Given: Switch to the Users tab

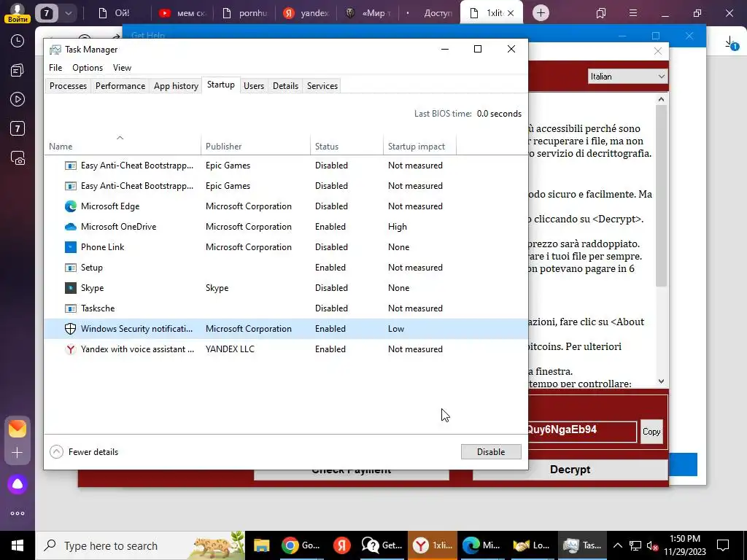Looking at the screenshot, I should point(253,86).
